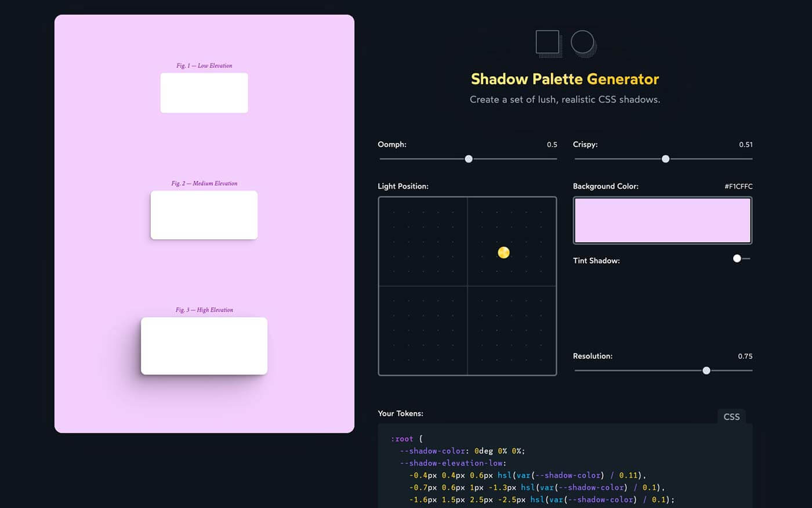This screenshot has height=508, width=812.
Task: Switch to the CSS tab
Action: pyautogui.click(x=731, y=416)
